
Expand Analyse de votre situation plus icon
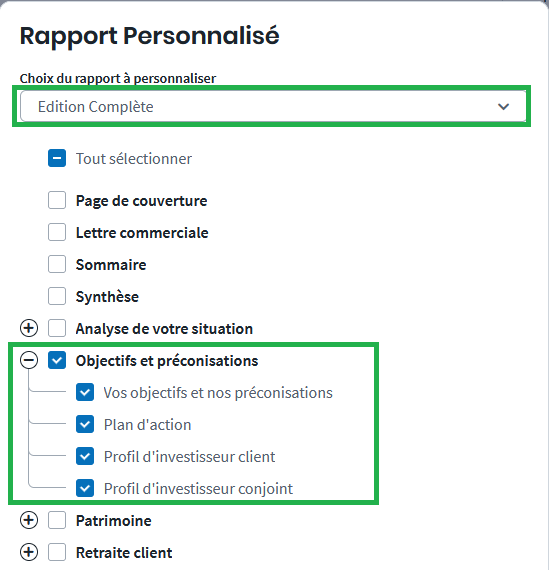tap(29, 328)
